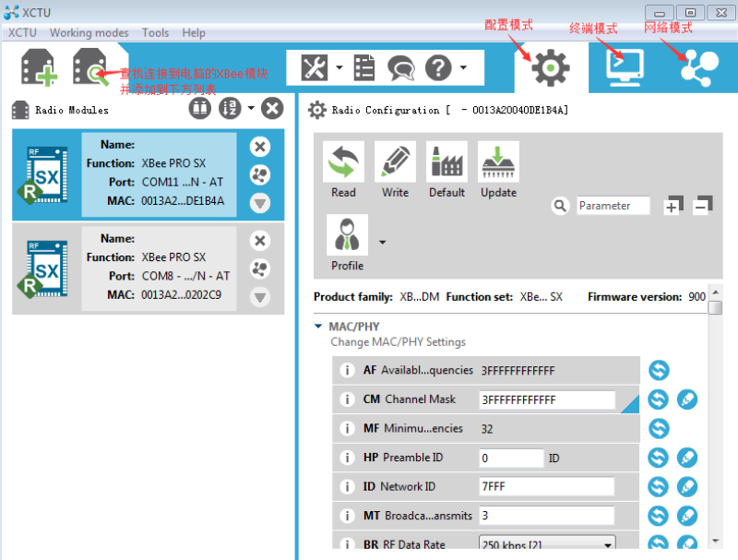Focus the Parameter search field
Screen dimensions: 738x560
(613, 206)
